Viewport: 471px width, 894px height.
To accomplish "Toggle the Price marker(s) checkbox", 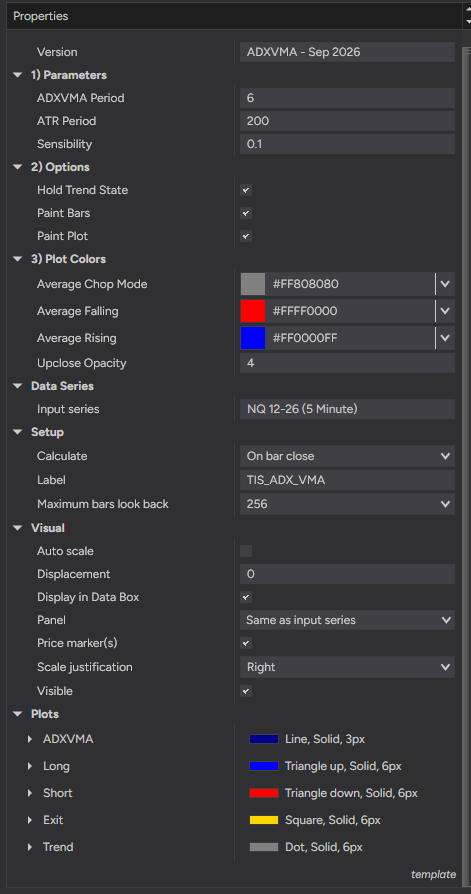I will [246, 643].
